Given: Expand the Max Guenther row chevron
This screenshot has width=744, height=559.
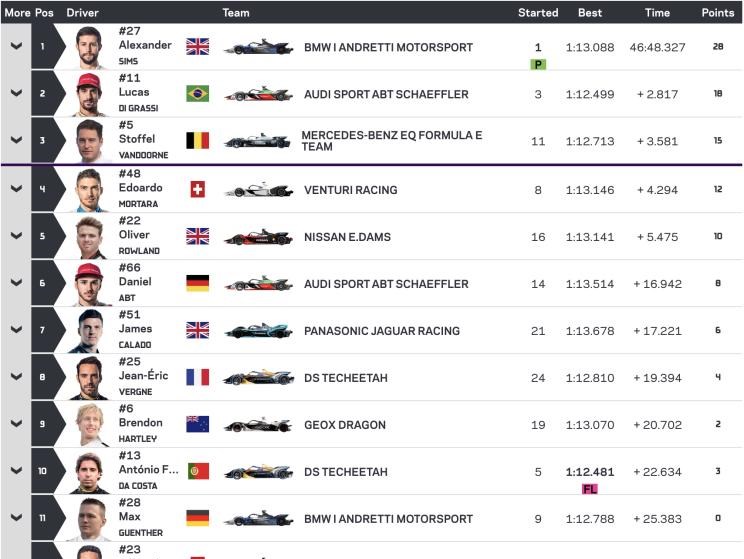Looking at the screenshot, I should [16, 517].
